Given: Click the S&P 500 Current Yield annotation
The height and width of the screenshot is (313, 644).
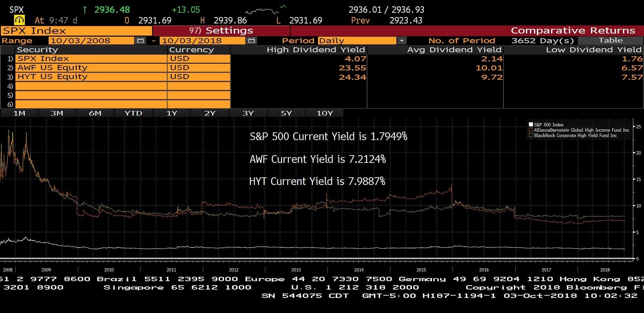Looking at the screenshot, I should 328,136.
